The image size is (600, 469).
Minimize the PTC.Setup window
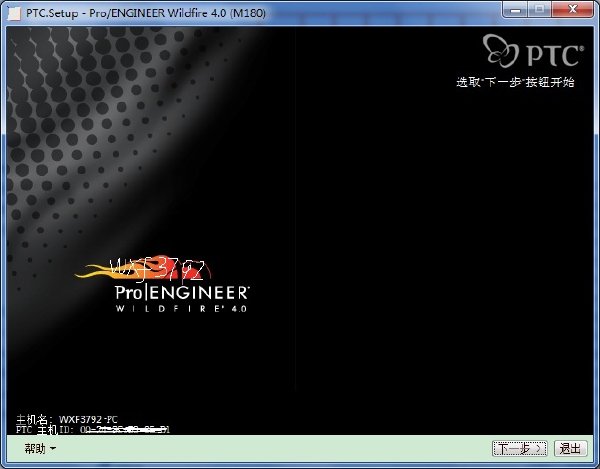click(x=515, y=9)
